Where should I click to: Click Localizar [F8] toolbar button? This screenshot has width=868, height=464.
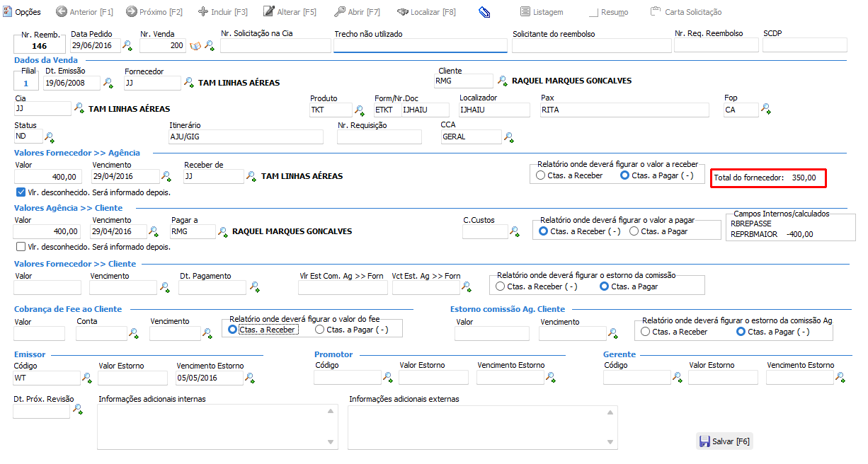coord(426,12)
